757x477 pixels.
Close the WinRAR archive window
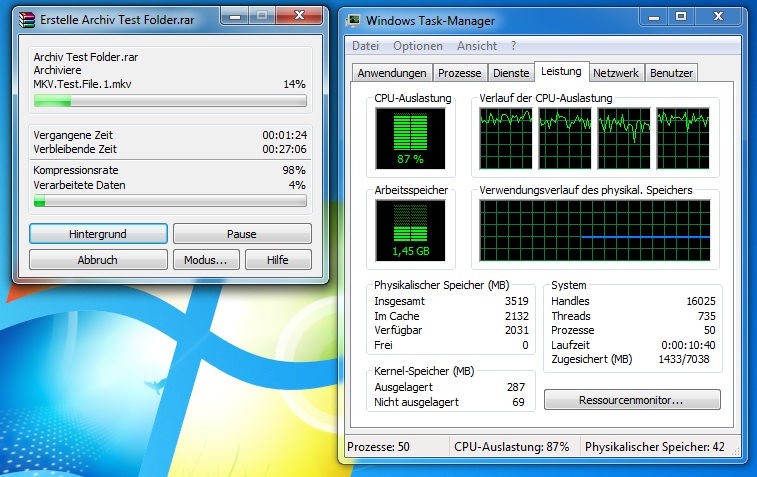pos(299,16)
